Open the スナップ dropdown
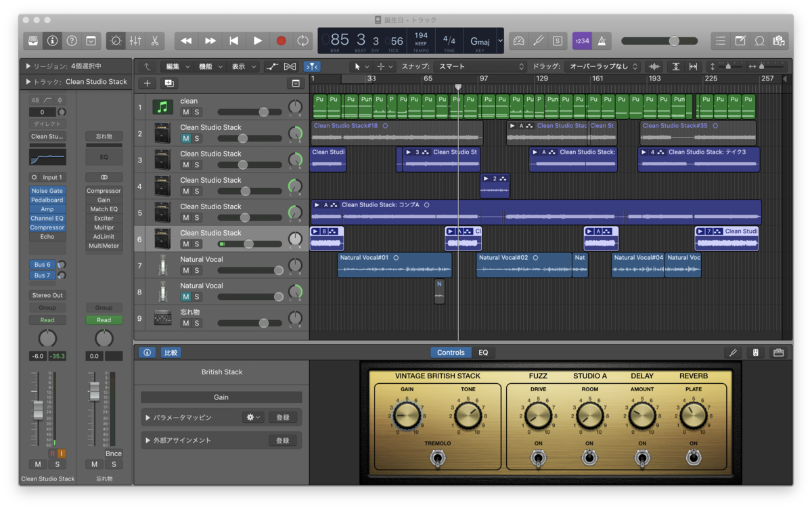This screenshot has height=509, width=812. [x=480, y=66]
